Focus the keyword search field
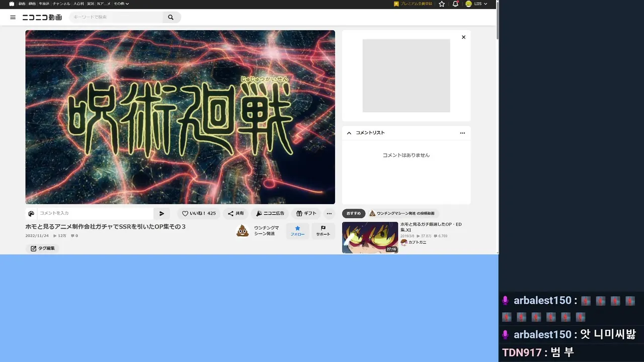 pos(117,17)
